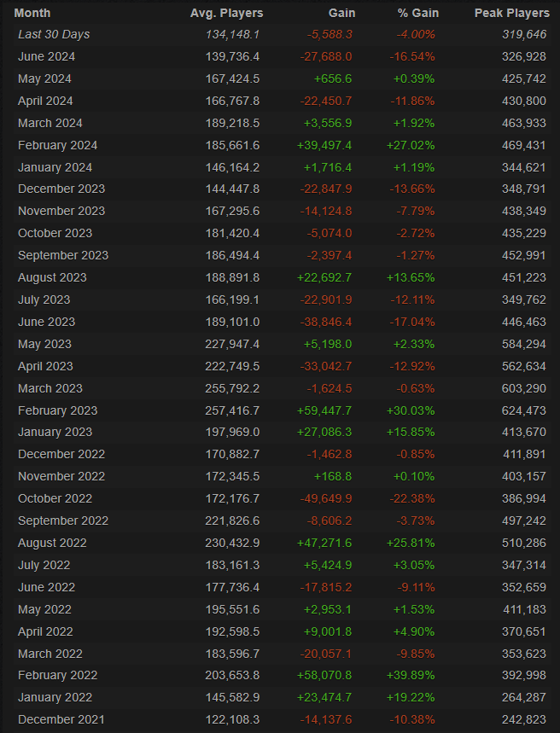Select the June 2024 row label

46,56
